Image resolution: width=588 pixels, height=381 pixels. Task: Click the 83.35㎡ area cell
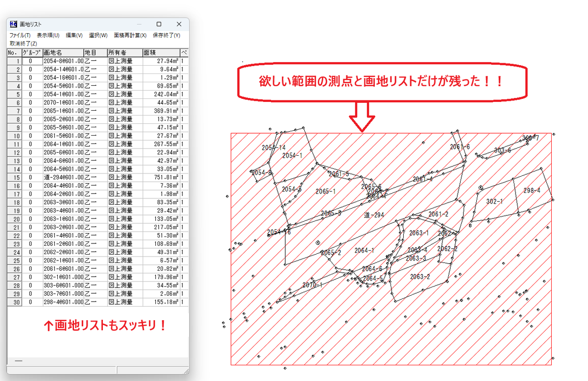coord(161,202)
